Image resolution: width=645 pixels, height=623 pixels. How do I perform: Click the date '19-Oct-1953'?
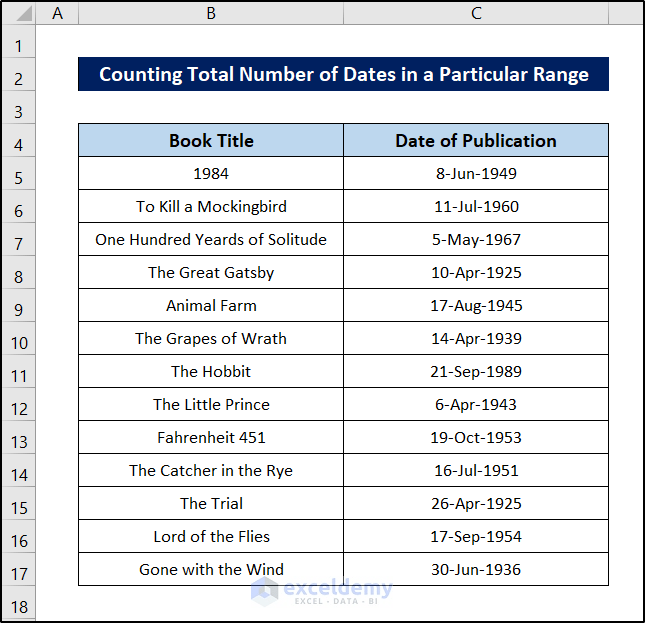pos(476,438)
